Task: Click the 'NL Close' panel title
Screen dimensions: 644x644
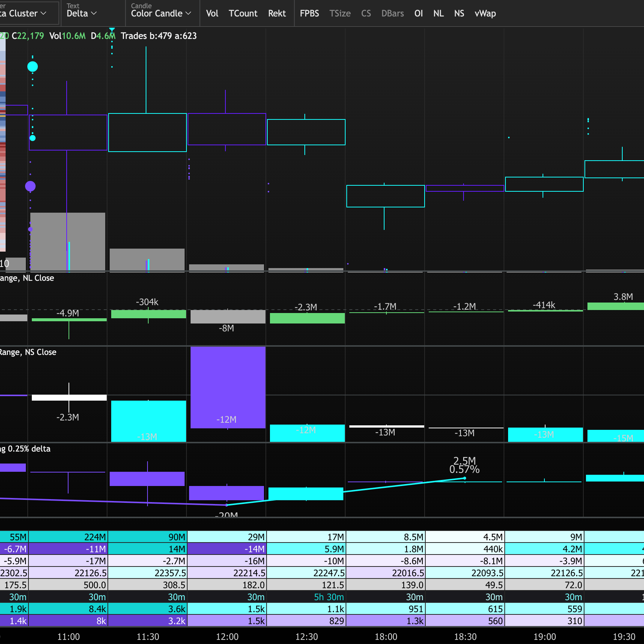Action: 38,278
